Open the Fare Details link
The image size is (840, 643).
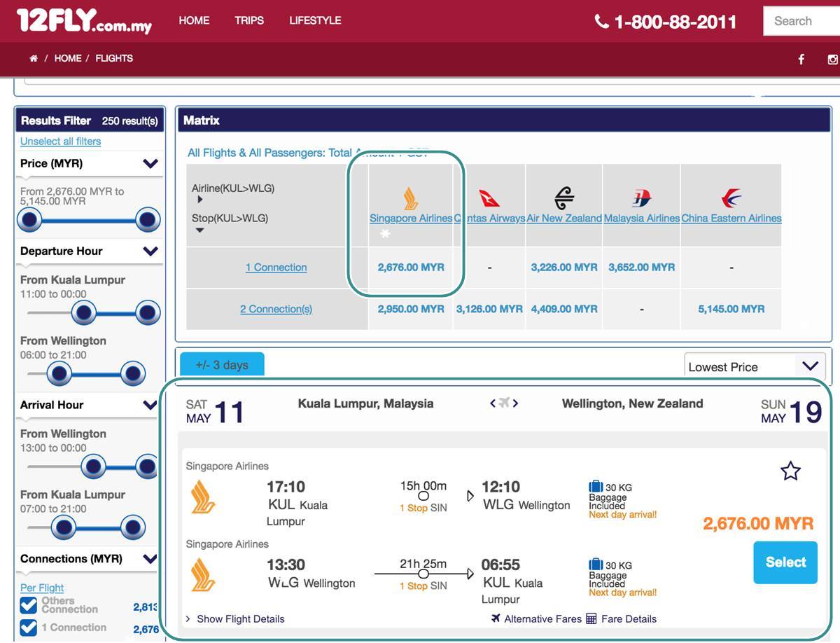[629, 618]
